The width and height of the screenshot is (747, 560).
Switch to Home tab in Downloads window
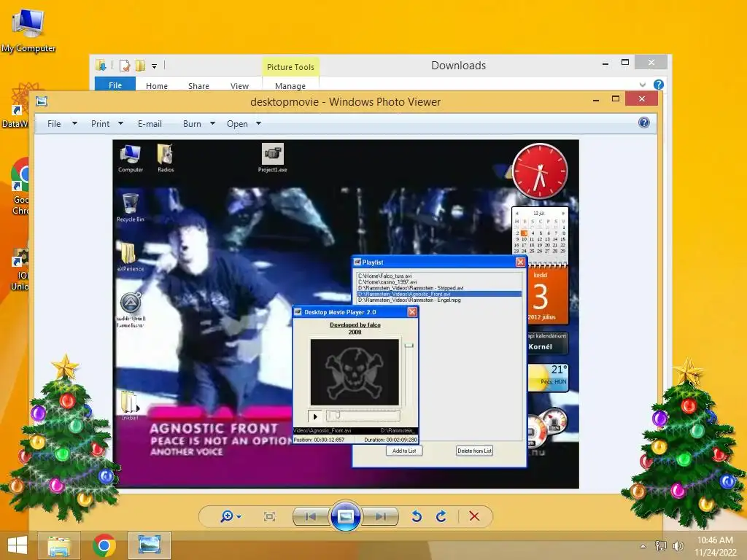(157, 86)
